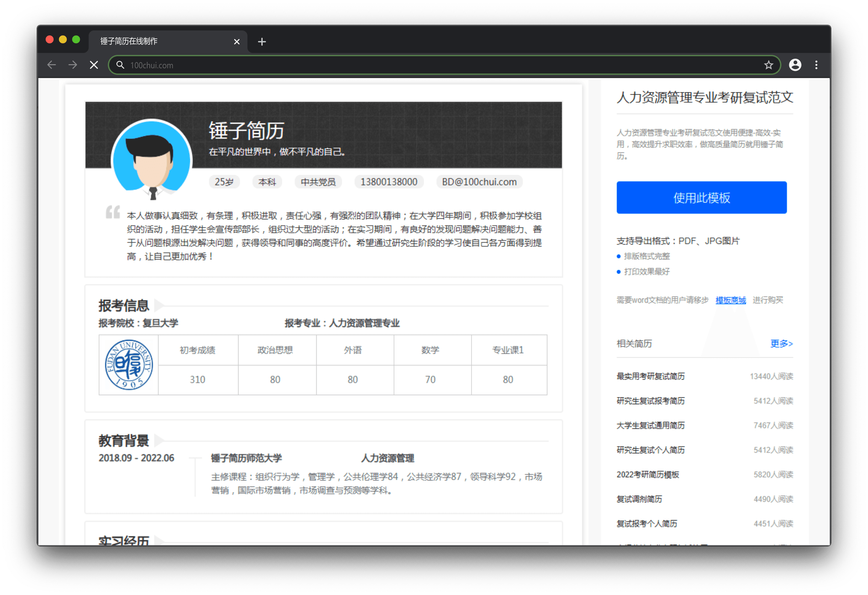Viewport: 868px width, 595px height.
Task: Click the 4490人阅读 count
Action: click(773, 499)
